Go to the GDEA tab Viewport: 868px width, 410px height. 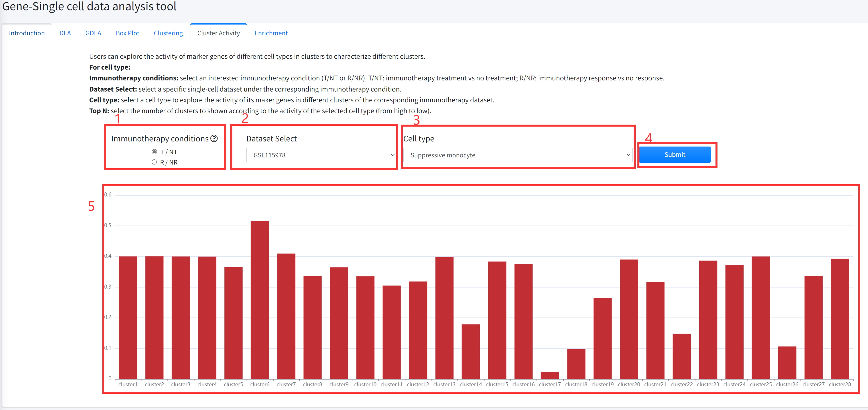pos(93,33)
